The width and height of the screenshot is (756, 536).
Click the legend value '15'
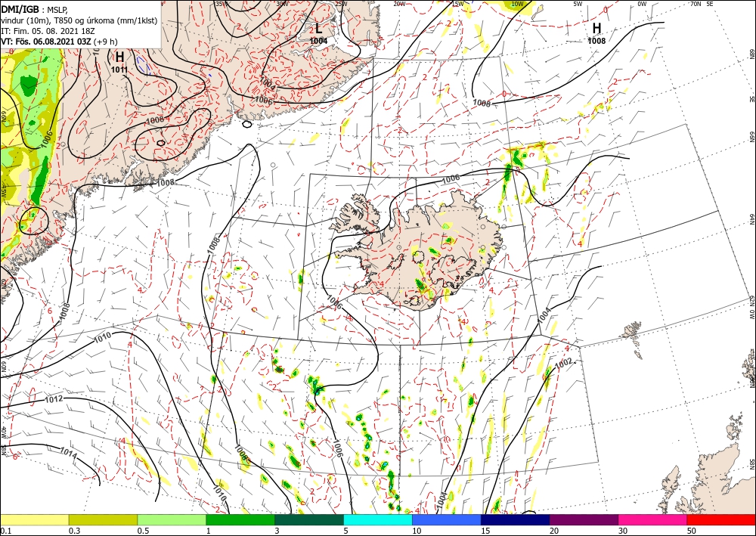pyautogui.click(x=485, y=531)
